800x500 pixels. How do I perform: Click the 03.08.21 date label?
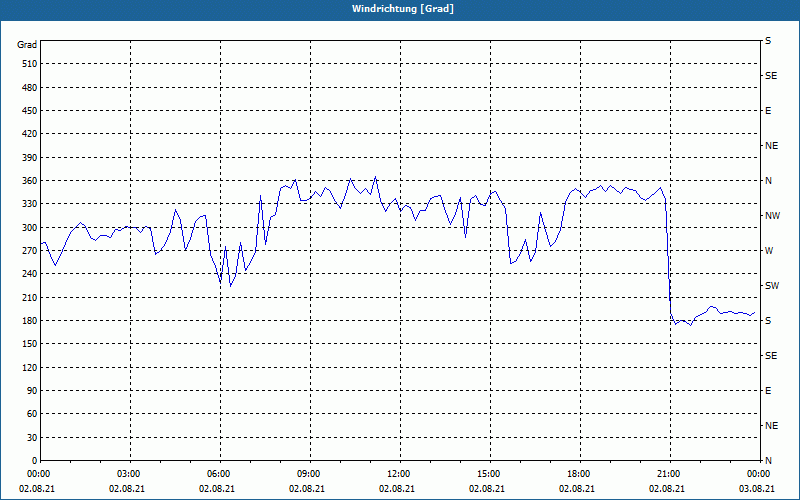point(757,488)
